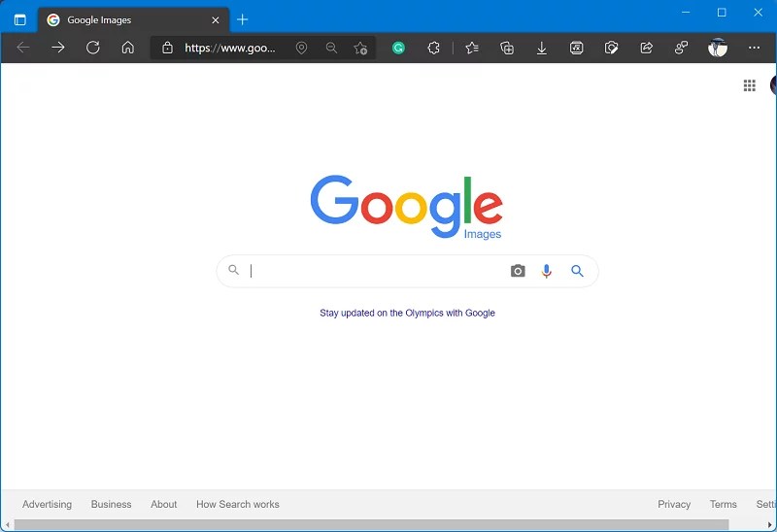Go back to previous page
This screenshot has height=532, width=777.
pyautogui.click(x=23, y=48)
